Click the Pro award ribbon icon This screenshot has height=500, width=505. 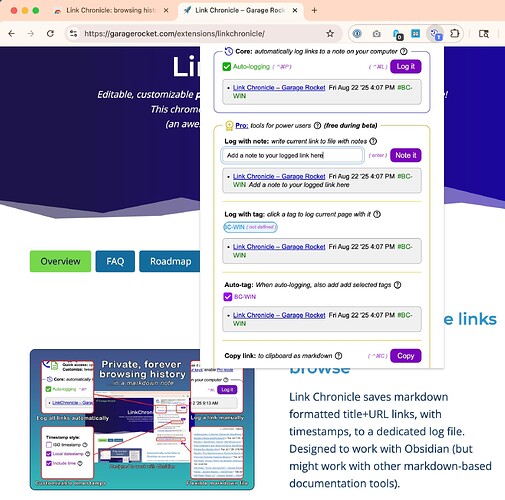click(x=229, y=126)
